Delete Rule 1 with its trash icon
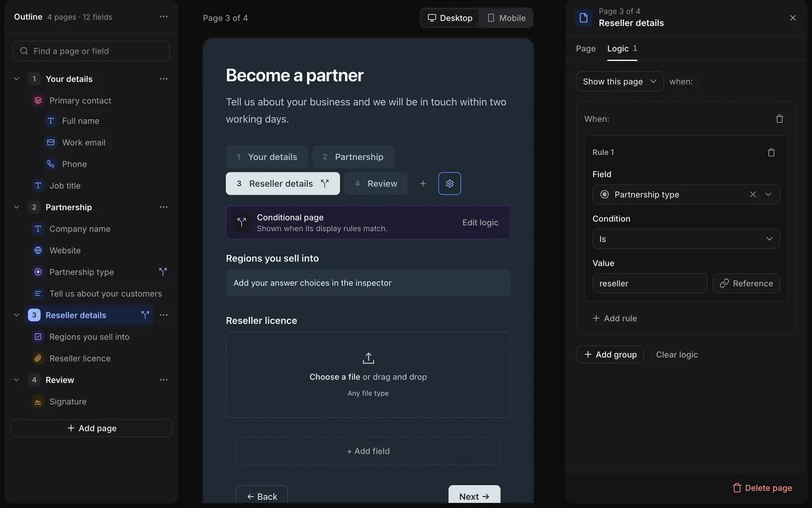 click(x=771, y=152)
